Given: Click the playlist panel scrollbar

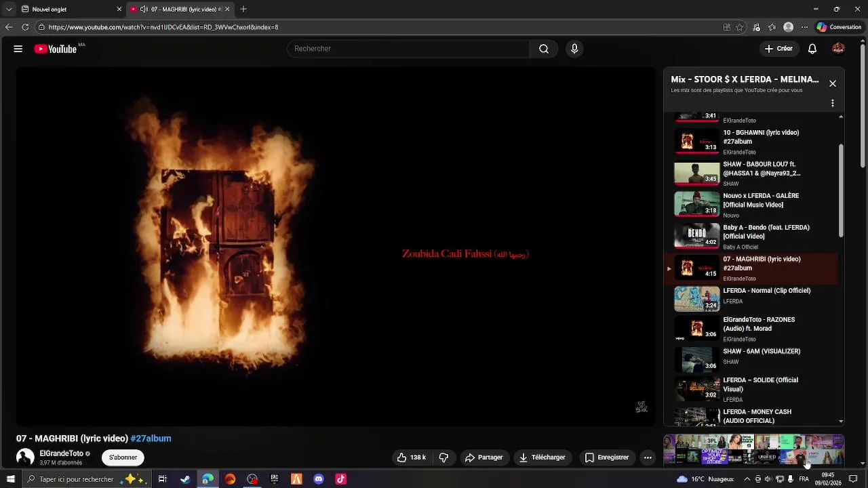Looking at the screenshot, I should [x=842, y=190].
